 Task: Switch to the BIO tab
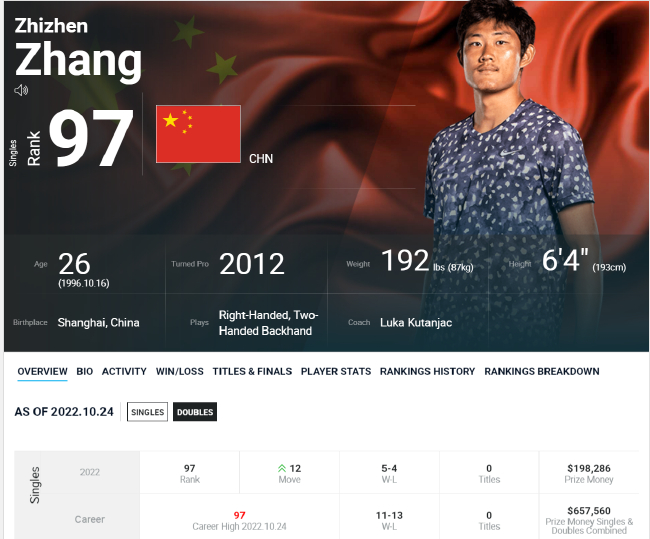(x=85, y=371)
